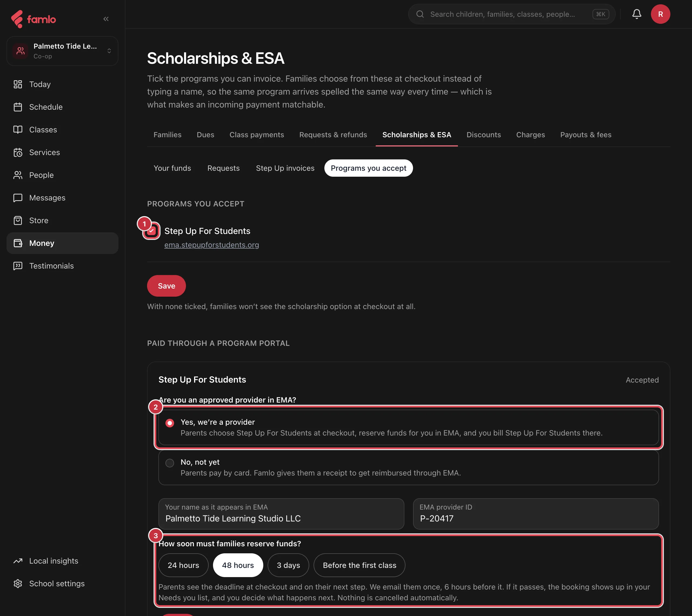
Task: Open Local insights
Action: click(62, 561)
